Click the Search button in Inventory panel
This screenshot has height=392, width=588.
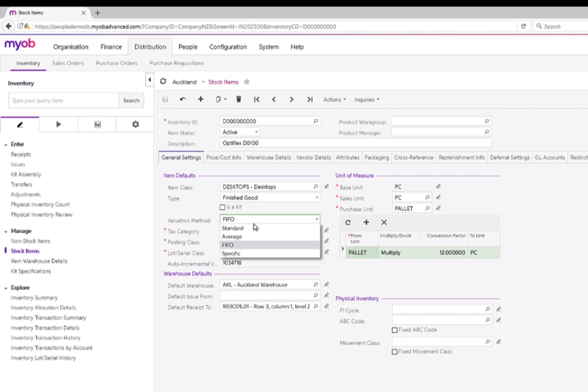pyautogui.click(x=131, y=100)
